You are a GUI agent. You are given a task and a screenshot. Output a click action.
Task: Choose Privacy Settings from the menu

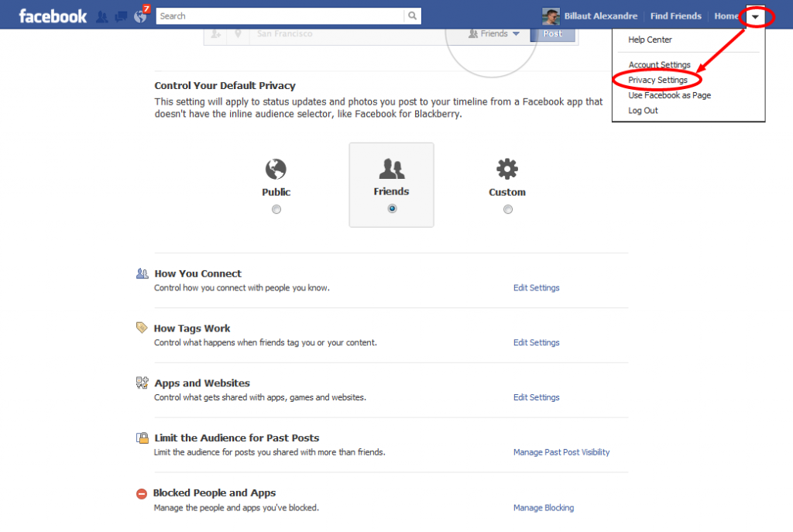pos(658,80)
